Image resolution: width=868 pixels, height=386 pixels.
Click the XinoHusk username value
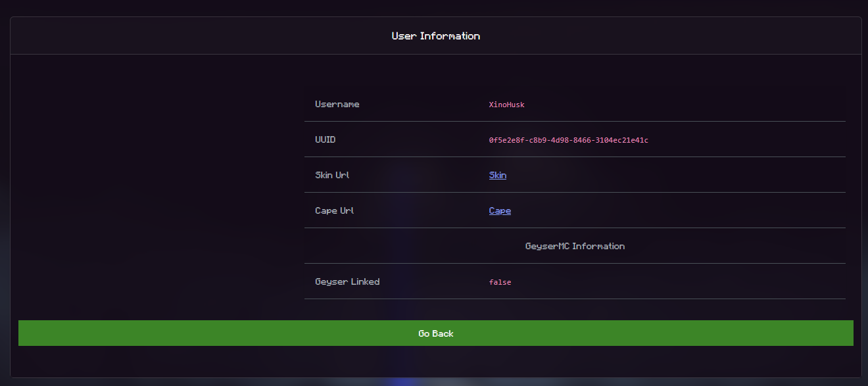coord(506,105)
